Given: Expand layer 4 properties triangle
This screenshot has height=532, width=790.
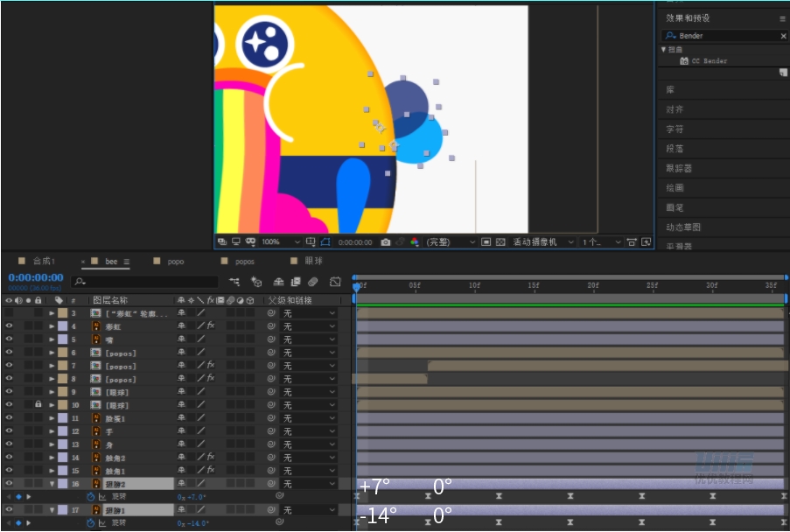Looking at the screenshot, I should pyautogui.click(x=52, y=326).
